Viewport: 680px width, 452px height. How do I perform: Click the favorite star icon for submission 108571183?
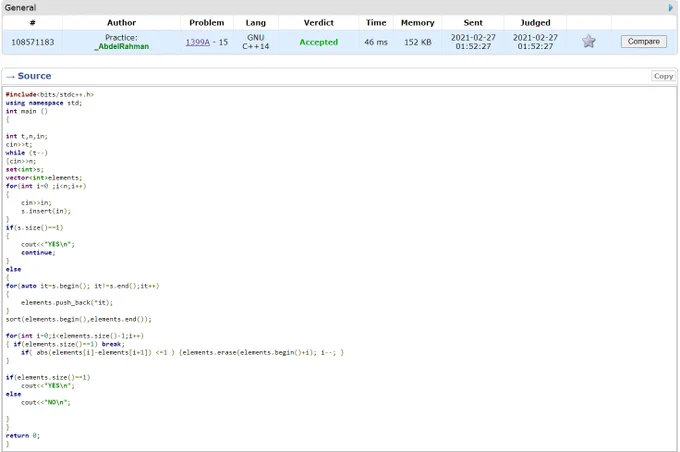pyautogui.click(x=588, y=42)
